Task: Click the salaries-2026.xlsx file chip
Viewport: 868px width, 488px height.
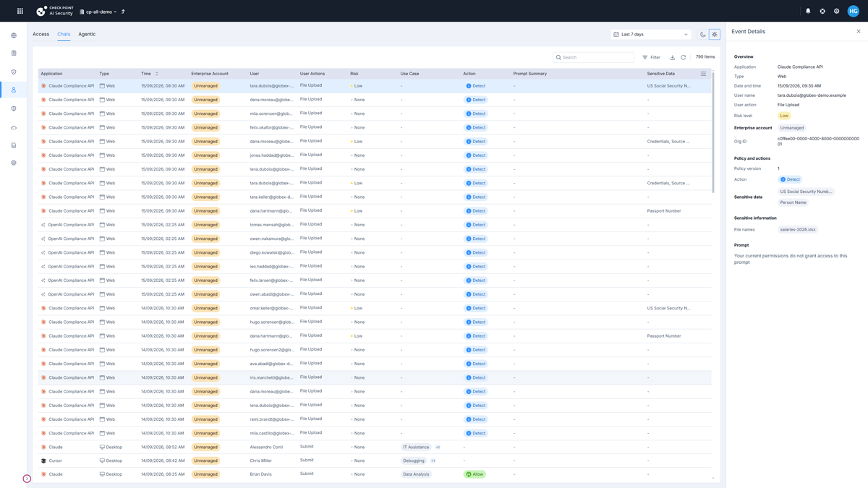Action: point(798,230)
